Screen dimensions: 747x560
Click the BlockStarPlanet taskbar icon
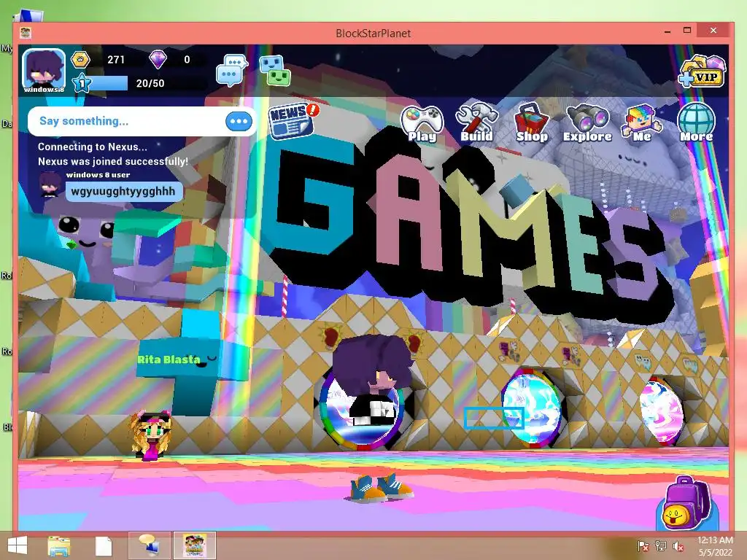point(195,545)
